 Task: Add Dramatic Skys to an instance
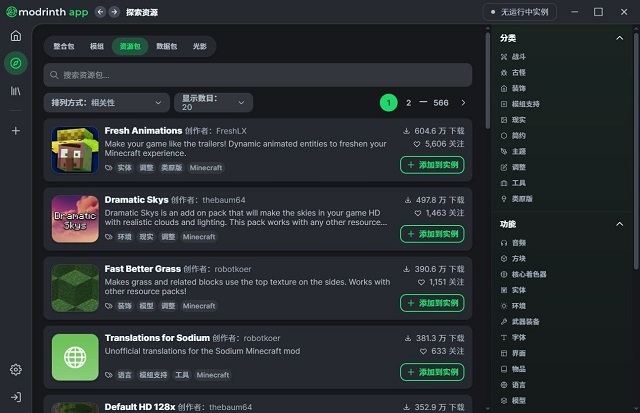[x=432, y=234]
